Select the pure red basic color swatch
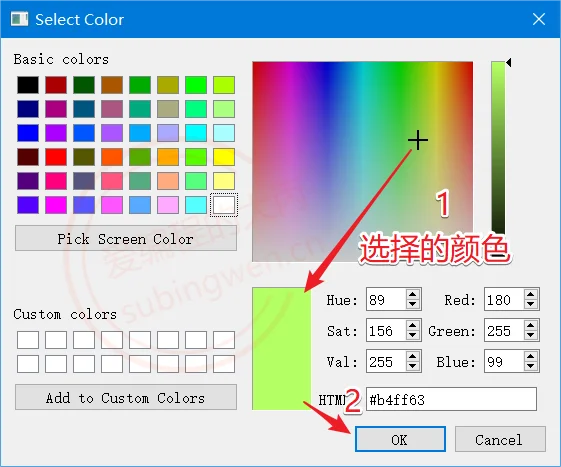This screenshot has width=561, height=467. [56, 157]
